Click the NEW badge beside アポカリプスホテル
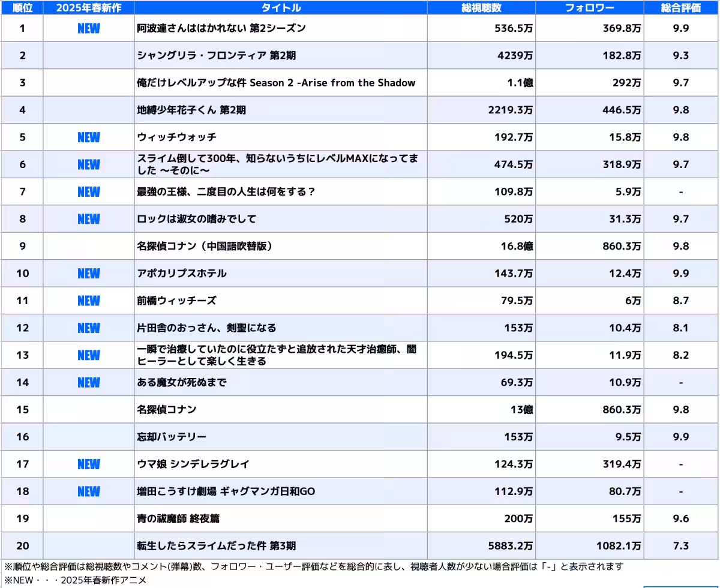This screenshot has height=588, width=720. point(88,274)
